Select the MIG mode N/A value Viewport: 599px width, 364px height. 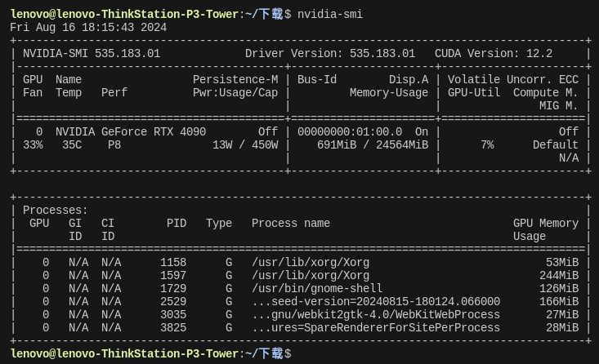569,158
